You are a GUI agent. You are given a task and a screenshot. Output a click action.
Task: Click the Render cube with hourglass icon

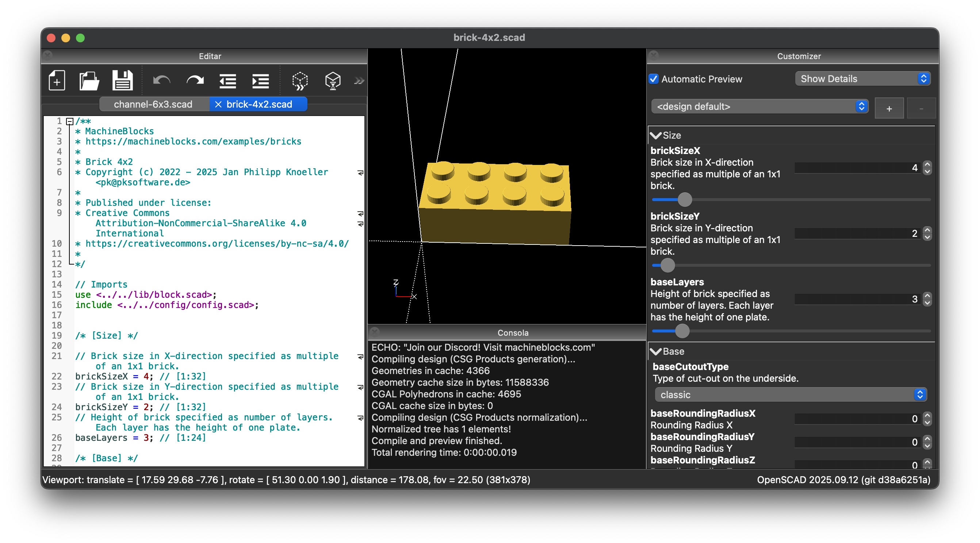pyautogui.click(x=333, y=80)
